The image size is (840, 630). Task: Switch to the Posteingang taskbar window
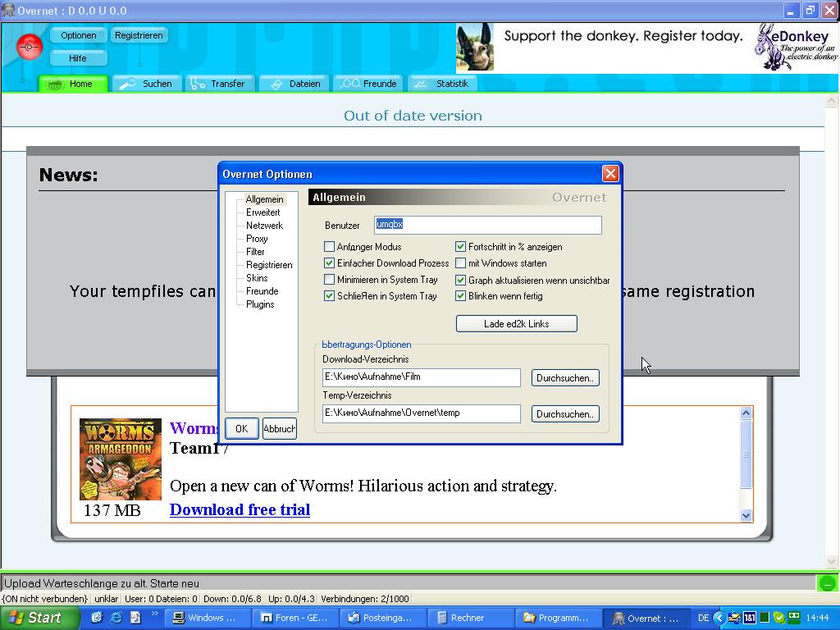click(x=384, y=618)
